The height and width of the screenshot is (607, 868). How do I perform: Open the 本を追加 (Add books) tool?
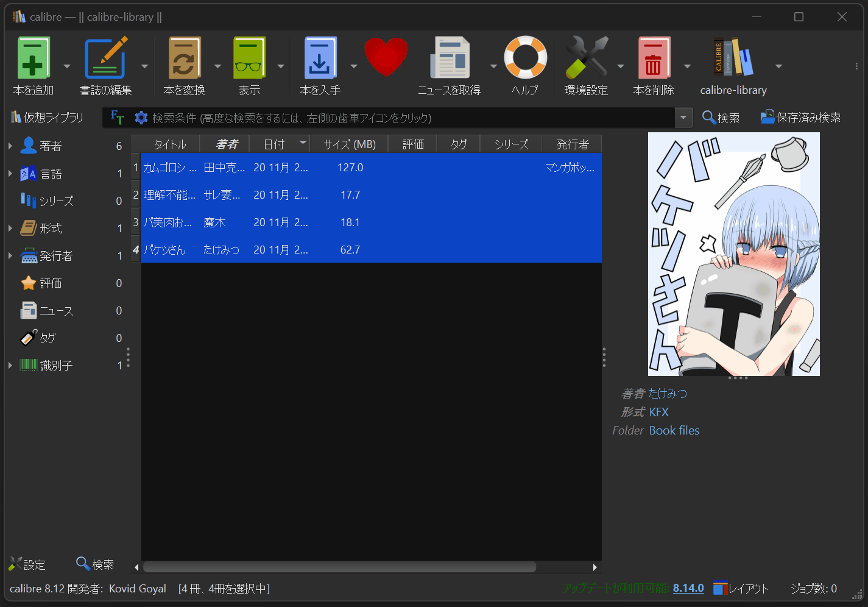pos(34,58)
